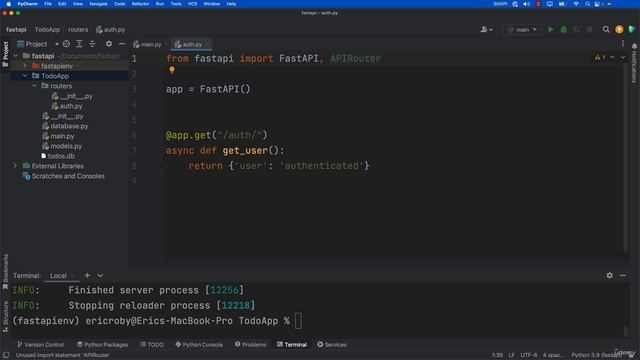This screenshot has width=640, height=360.
Task: Open the unused import warning indicator
Action: (x=600, y=57)
